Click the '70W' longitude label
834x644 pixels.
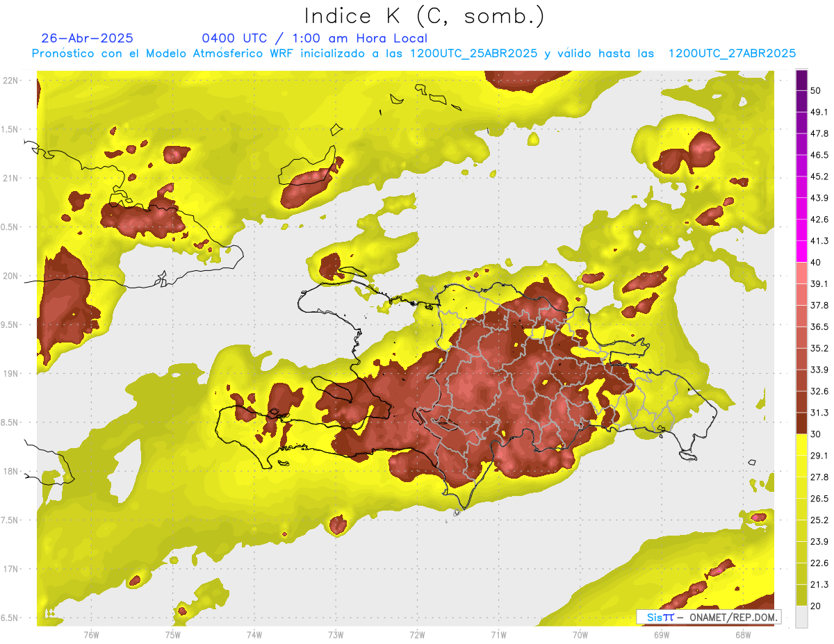click(x=580, y=634)
